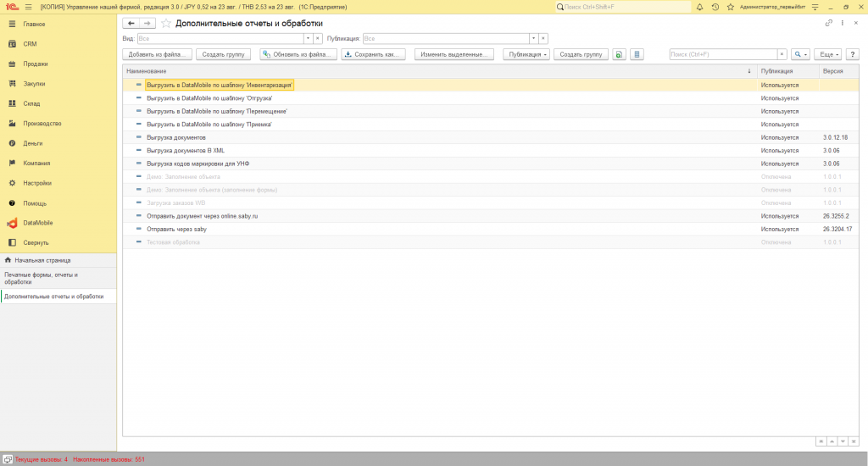
Task: Open the search magnifier dropdown
Action: coord(800,54)
